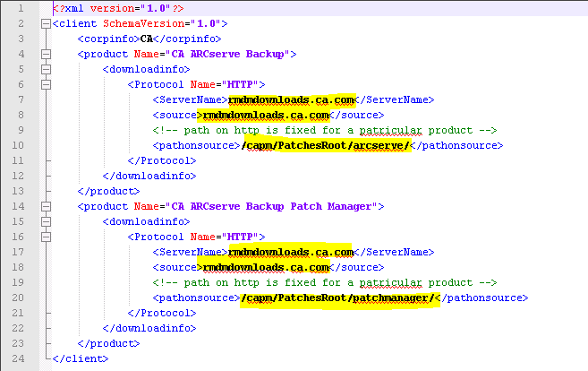Collapse the client element fold on line 2
Screen dimensions: 588x371
(46, 24)
